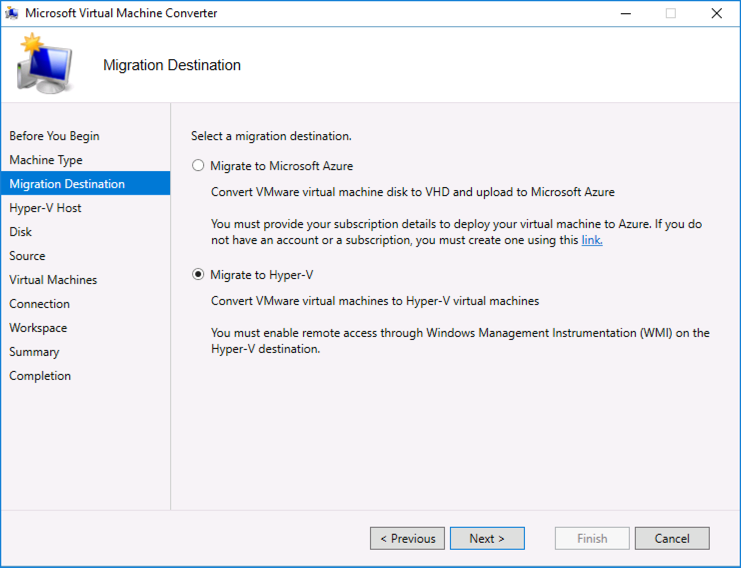Open the Source step in sidebar
741x568 pixels.
click(x=27, y=256)
